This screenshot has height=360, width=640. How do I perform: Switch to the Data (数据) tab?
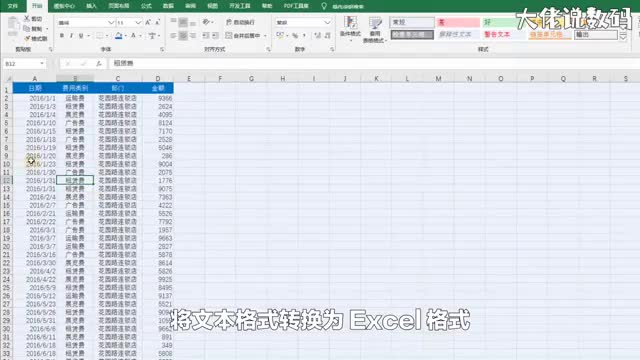(x=168, y=6)
